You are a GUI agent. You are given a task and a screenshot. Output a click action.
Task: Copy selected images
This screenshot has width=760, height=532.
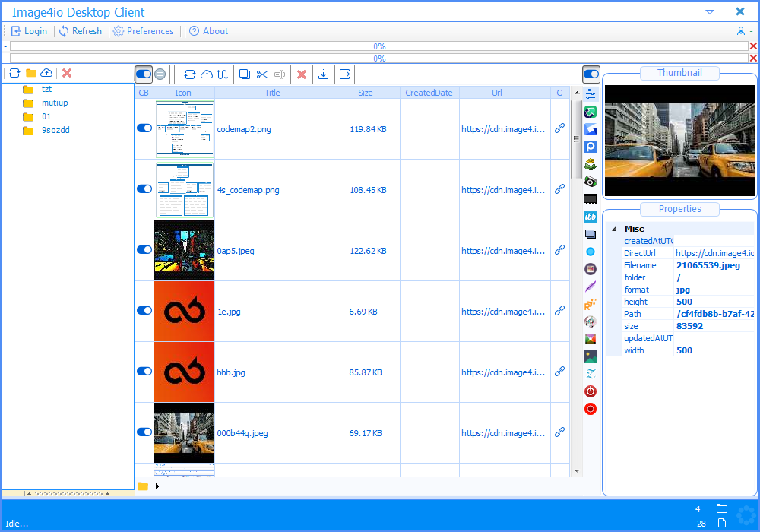click(x=245, y=74)
